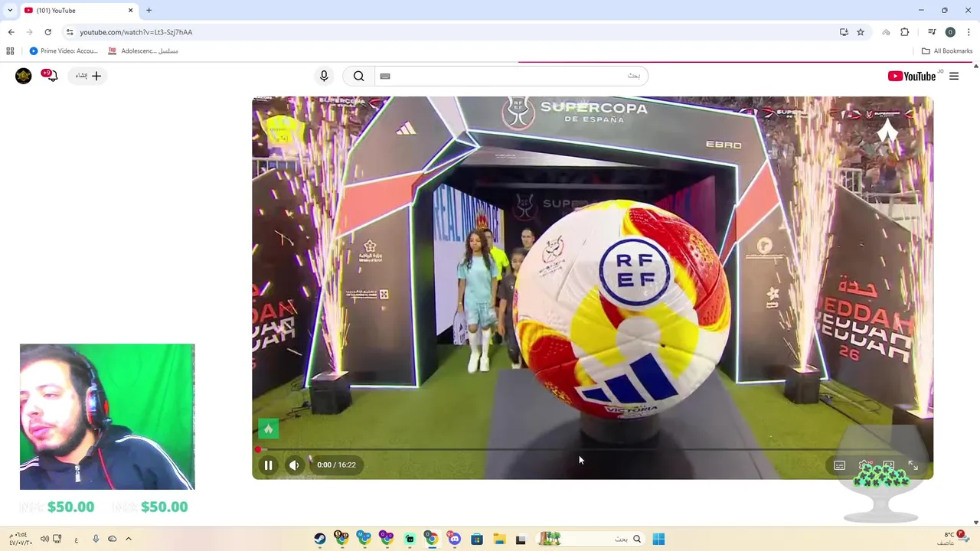Go back to the previous page
The image size is (980, 551).
point(11,32)
